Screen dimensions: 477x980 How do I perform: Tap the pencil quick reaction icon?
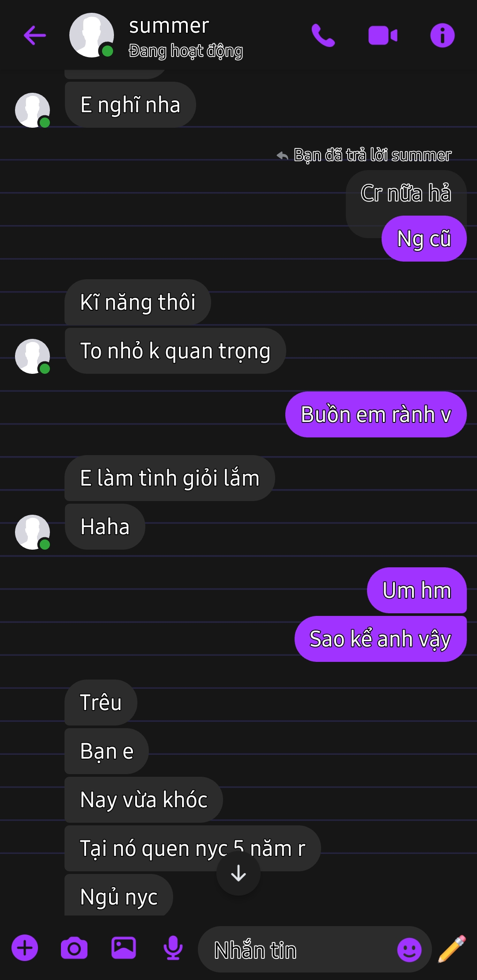pos(452,949)
